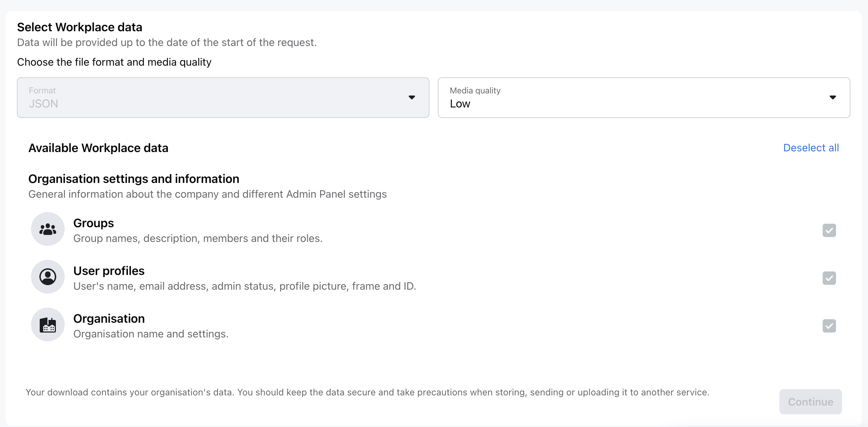Uncheck the User profiles checkbox
868x427 pixels.
(829, 278)
